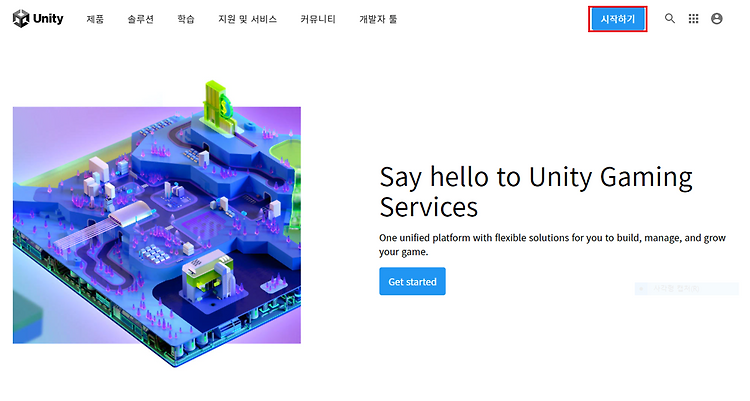
Task: Open the 개발자 툴 menu item
Action: [378, 19]
